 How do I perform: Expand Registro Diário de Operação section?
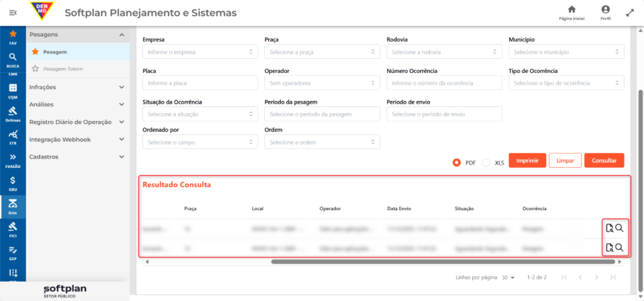(78, 122)
